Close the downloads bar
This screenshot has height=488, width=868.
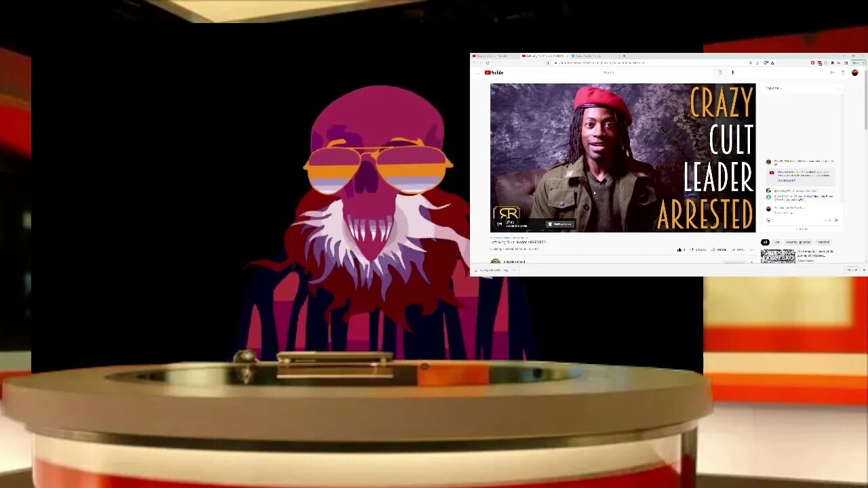tap(864, 270)
